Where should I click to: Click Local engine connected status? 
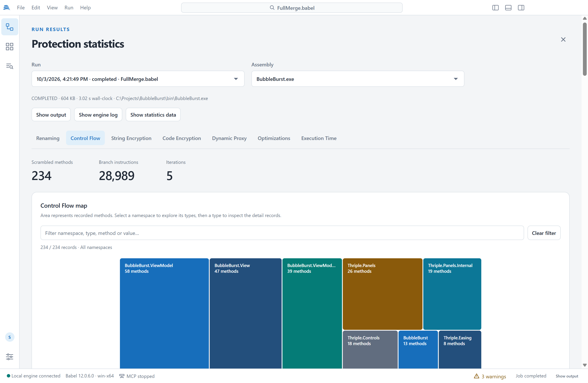coord(34,376)
